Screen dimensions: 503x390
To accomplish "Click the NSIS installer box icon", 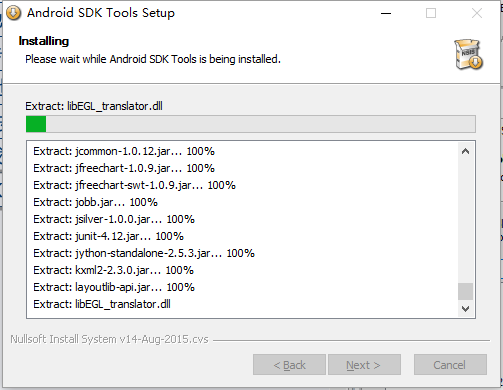I will pyautogui.click(x=469, y=55).
